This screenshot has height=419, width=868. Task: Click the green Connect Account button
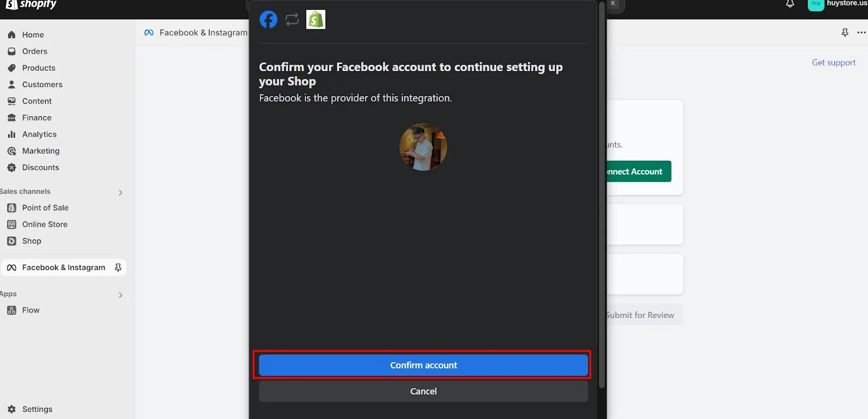tap(639, 172)
